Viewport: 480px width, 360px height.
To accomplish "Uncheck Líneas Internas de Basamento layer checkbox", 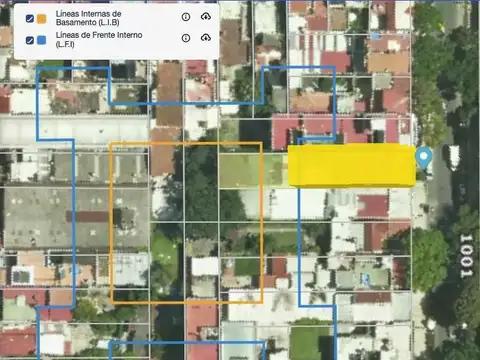I will tap(30, 19).
